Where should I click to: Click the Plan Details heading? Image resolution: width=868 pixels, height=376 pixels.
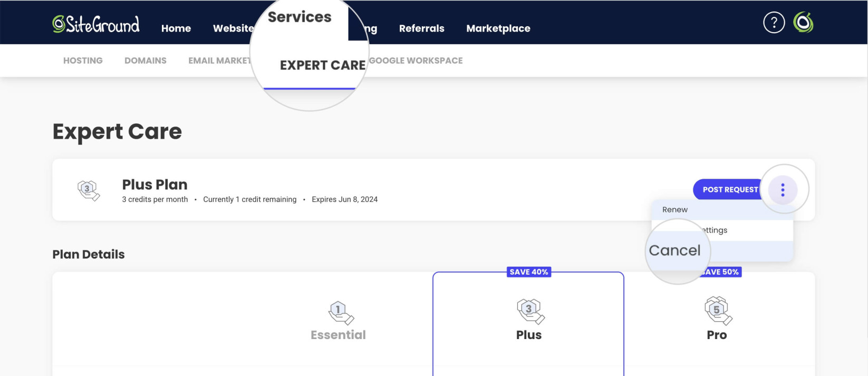click(x=89, y=254)
